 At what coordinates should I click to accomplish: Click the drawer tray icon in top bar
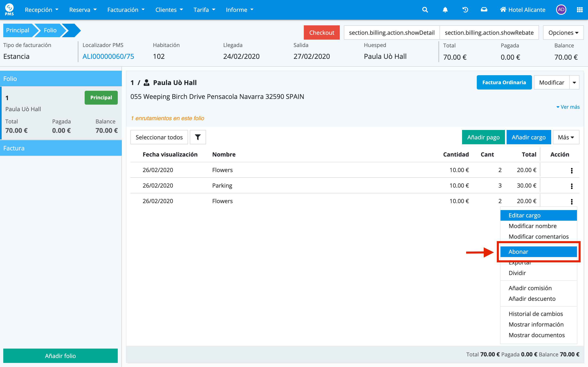click(484, 10)
